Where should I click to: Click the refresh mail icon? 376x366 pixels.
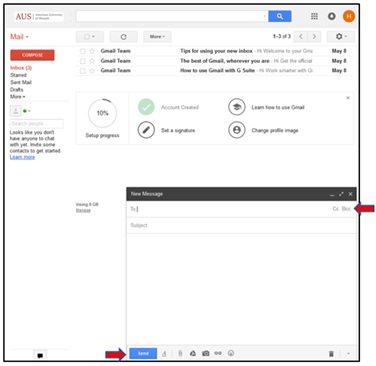(x=123, y=37)
